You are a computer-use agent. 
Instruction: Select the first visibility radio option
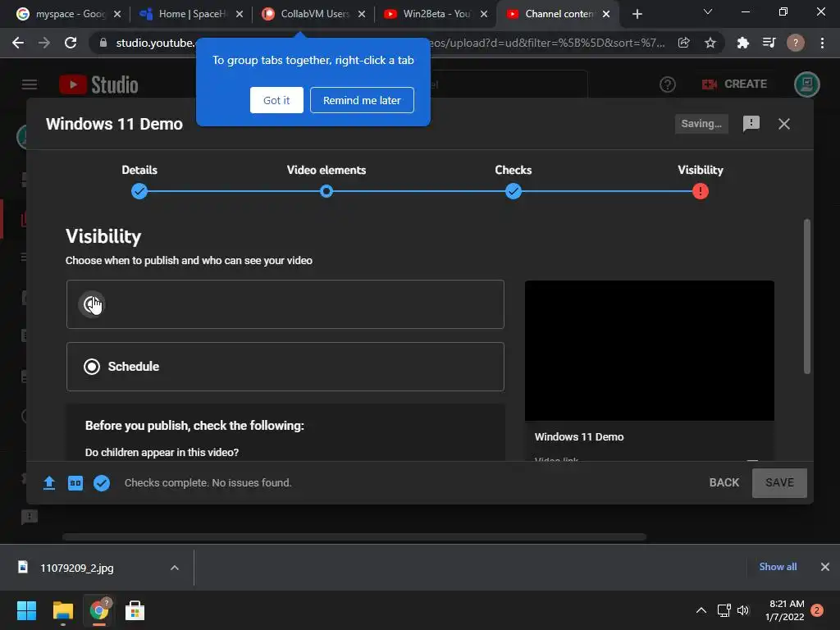[x=92, y=304]
